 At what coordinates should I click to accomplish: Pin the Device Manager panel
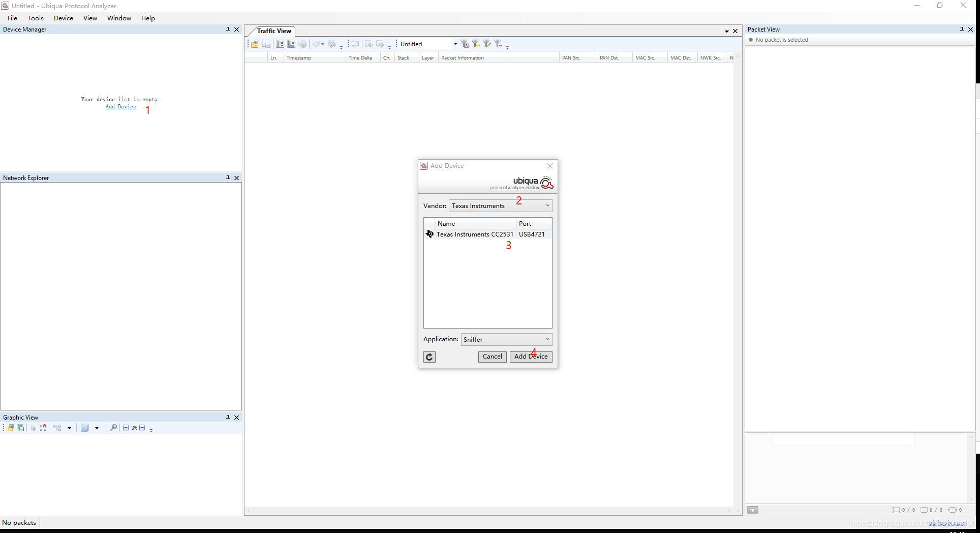coord(228,29)
